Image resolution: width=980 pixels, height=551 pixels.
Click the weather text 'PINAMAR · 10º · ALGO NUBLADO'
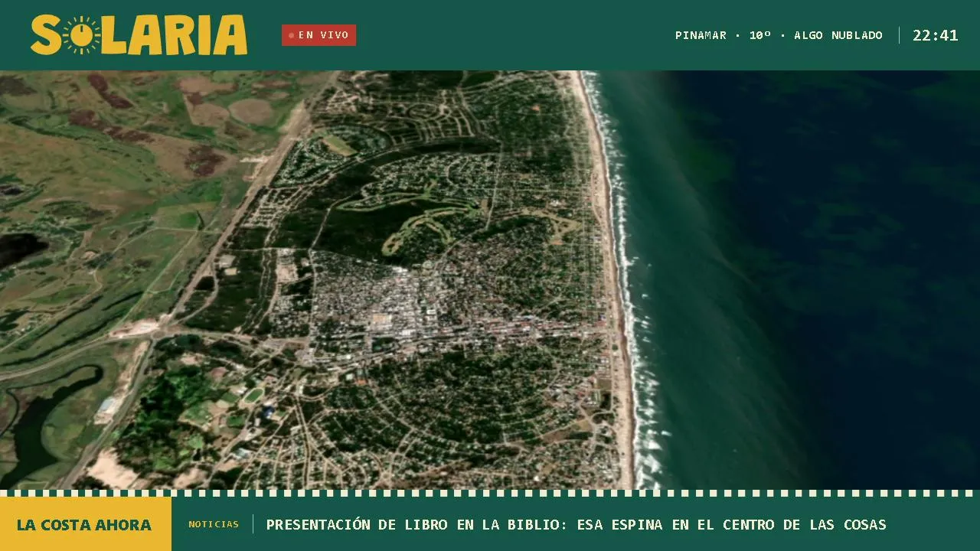[779, 35]
